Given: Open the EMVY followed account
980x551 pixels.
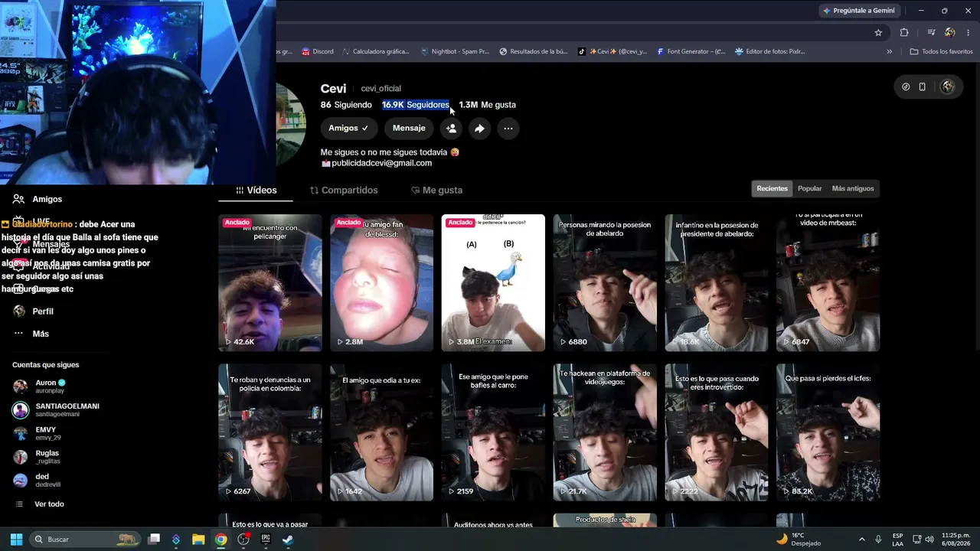Looking at the screenshot, I should pyautogui.click(x=37, y=433).
